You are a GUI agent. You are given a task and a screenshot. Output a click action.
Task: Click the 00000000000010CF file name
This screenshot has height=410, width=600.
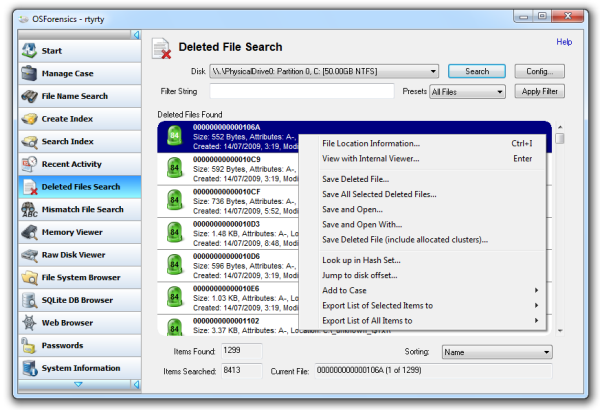(x=227, y=191)
